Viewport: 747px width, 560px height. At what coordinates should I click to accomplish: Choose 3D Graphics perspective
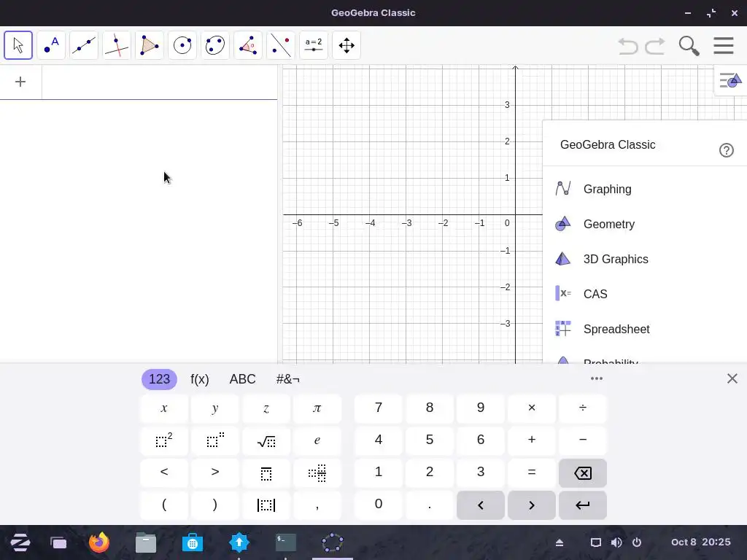click(645, 259)
